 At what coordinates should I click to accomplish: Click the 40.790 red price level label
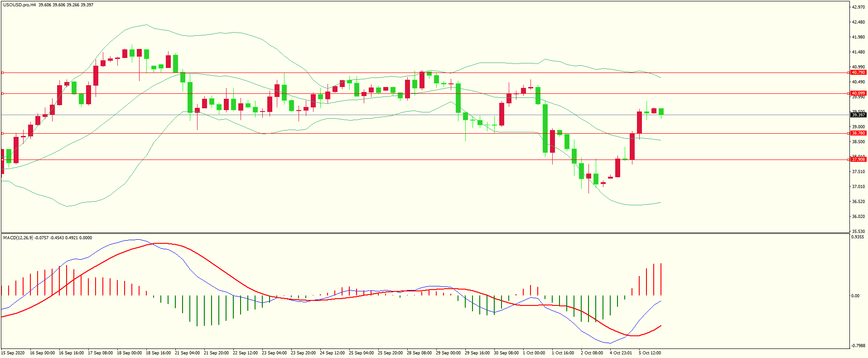tap(858, 73)
